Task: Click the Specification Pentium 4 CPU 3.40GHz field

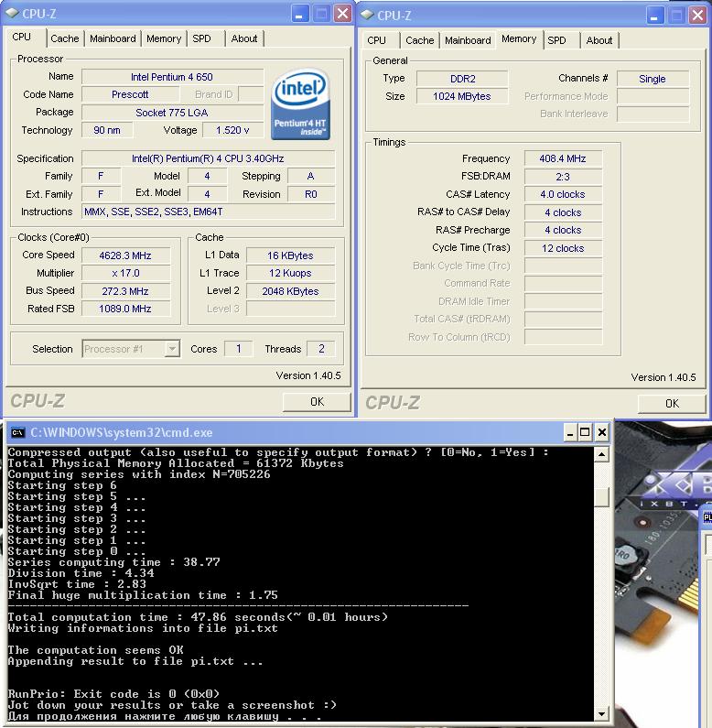Action: point(208,158)
